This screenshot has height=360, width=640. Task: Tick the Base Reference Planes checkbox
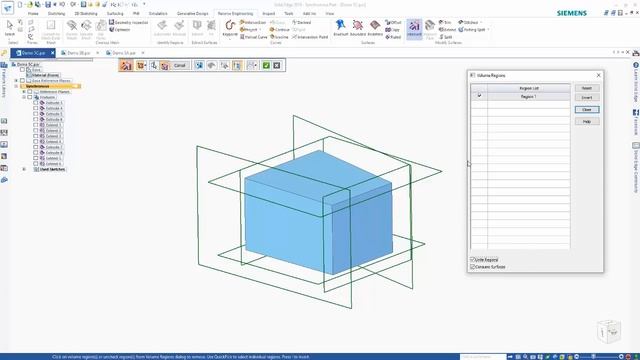[x=22, y=81]
